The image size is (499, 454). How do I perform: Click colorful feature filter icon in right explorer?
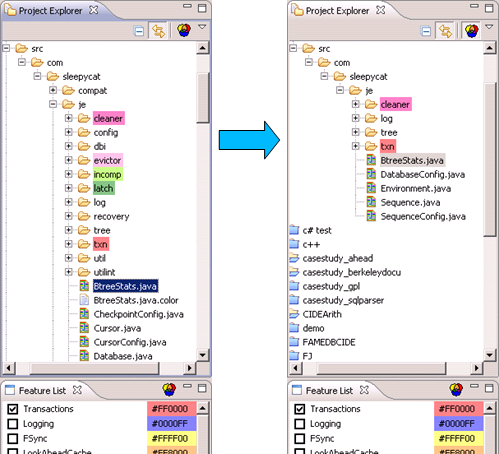(x=471, y=30)
